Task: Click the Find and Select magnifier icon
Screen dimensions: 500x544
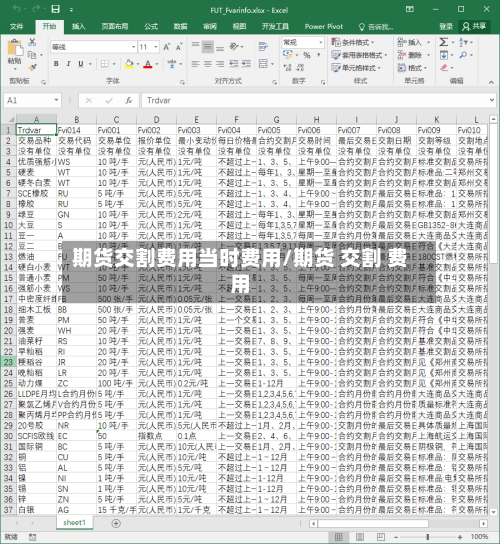Action: 463,55
